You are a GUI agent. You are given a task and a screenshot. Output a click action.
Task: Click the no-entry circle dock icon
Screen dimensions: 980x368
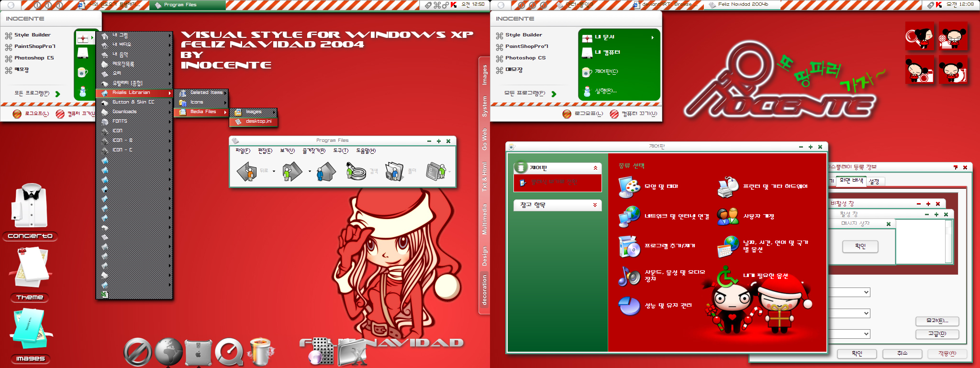click(x=138, y=352)
